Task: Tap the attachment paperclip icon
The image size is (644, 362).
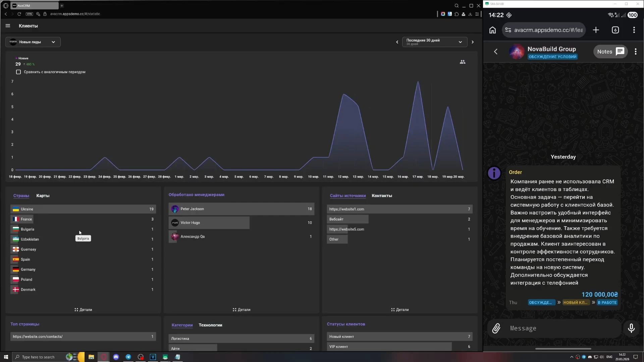Action: click(496, 328)
